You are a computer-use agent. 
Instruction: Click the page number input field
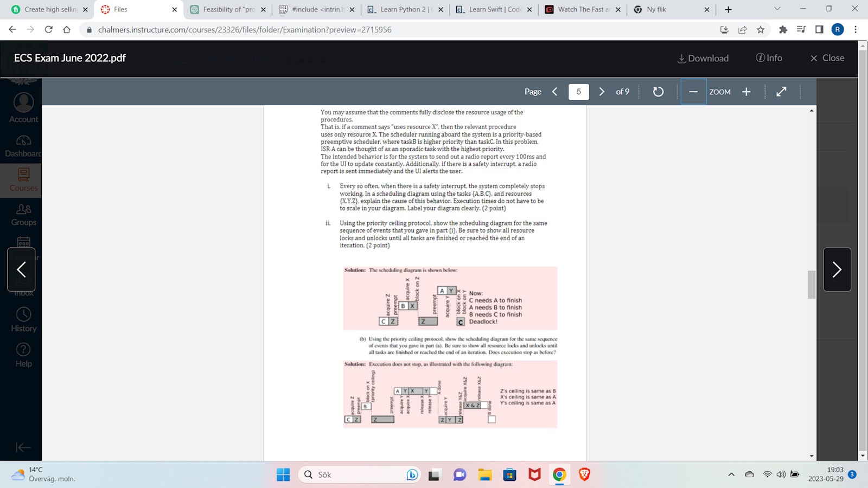tap(578, 92)
